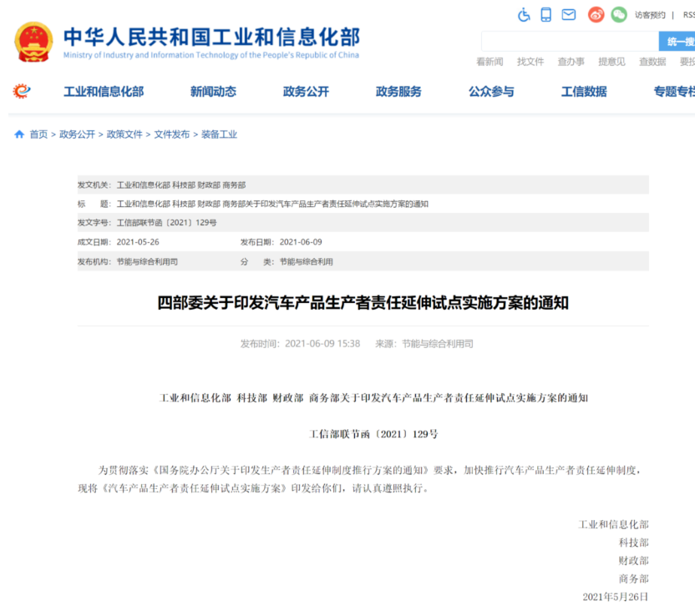Open the 政务公开 nav menu
Viewport: 695px width, 616px height.
(x=306, y=92)
